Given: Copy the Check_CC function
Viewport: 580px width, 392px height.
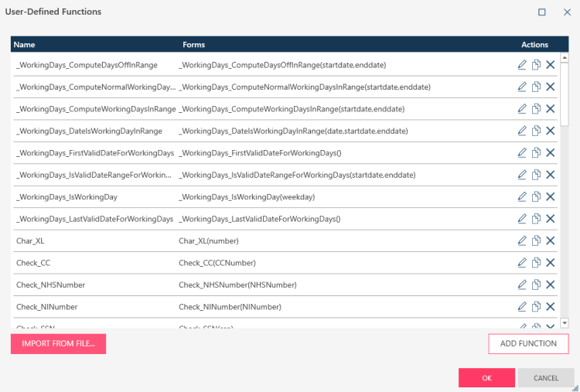Looking at the screenshot, I should (x=536, y=263).
